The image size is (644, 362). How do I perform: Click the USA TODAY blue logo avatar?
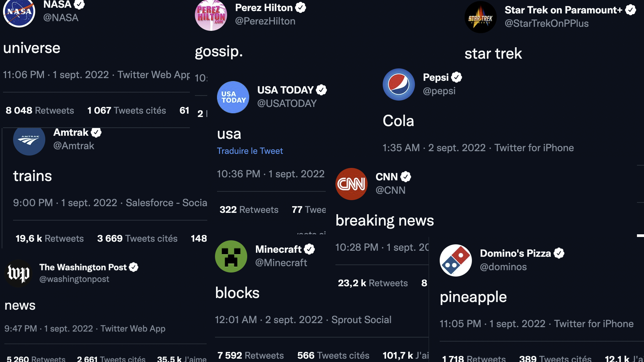pos(233,97)
